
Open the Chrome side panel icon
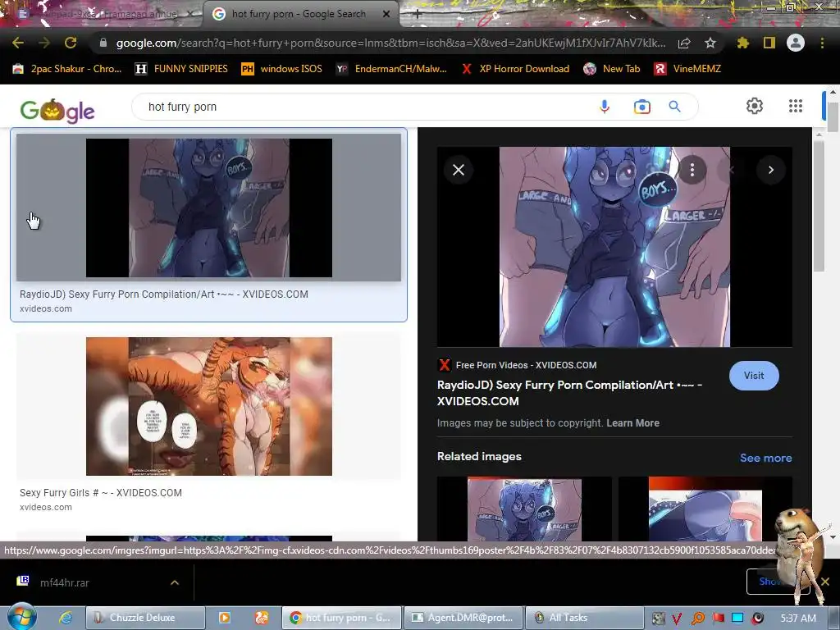coord(769,43)
